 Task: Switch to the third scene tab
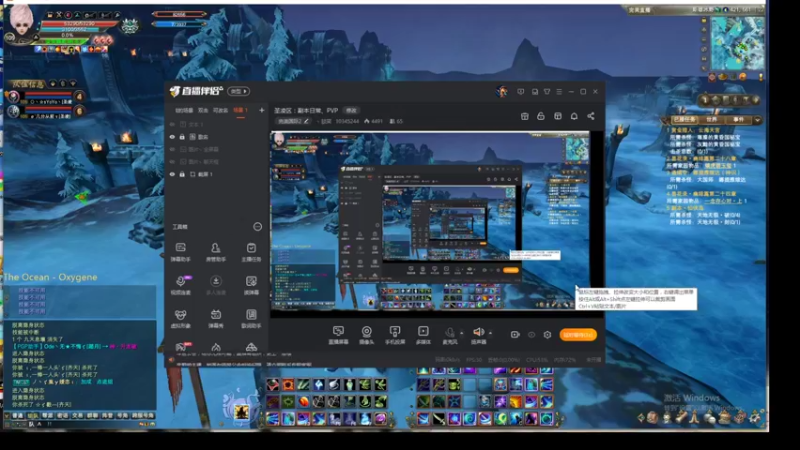pyautogui.click(x=220, y=110)
